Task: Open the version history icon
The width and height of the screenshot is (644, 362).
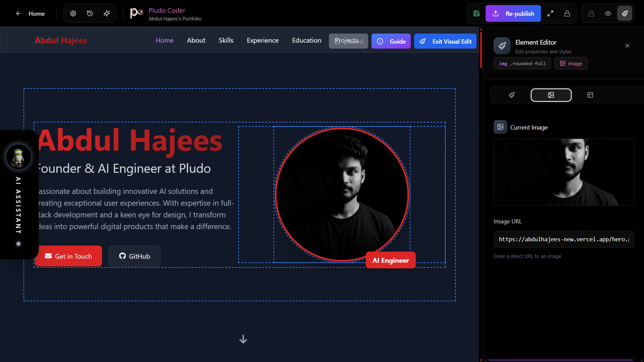Action: pyautogui.click(x=90, y=13)
